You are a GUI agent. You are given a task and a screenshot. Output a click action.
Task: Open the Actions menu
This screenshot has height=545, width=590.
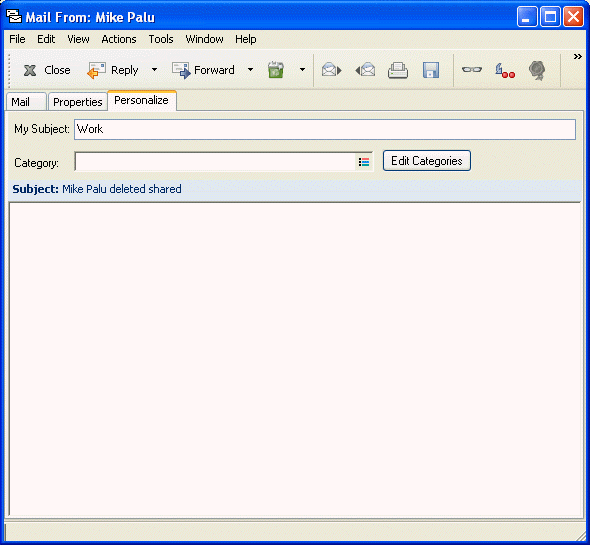[119, 39]
